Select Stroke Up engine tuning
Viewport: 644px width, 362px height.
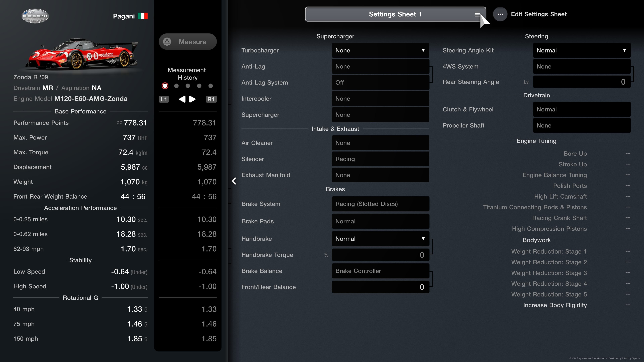tap(573, 164)
